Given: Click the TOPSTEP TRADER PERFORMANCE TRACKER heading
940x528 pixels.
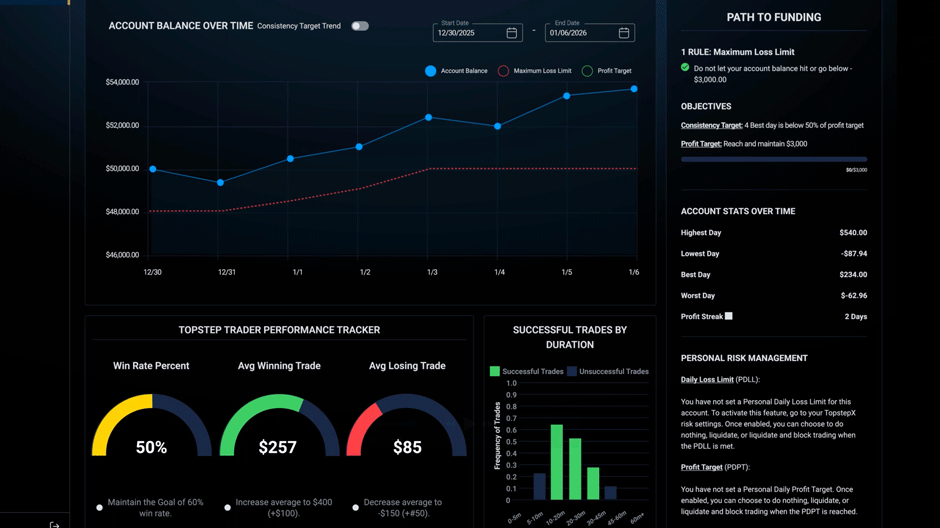Looking at the screenshot, I should point(279,330).
